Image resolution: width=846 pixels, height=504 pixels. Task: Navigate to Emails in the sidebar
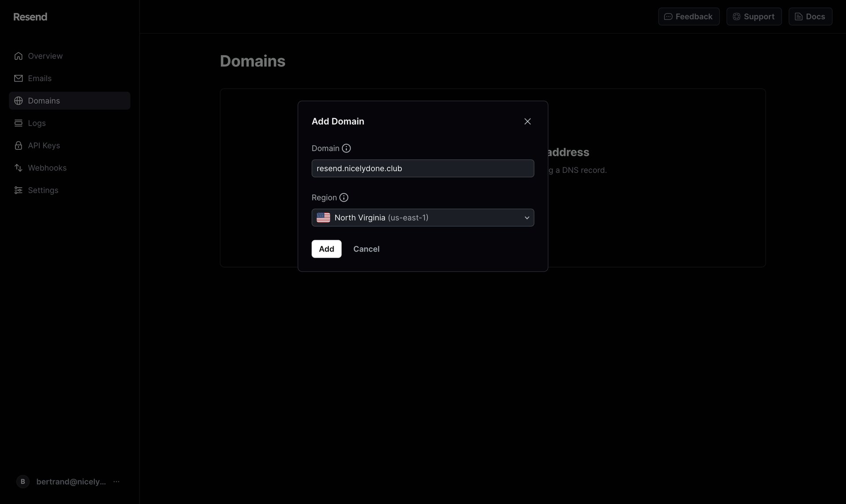tap(40, 78)
